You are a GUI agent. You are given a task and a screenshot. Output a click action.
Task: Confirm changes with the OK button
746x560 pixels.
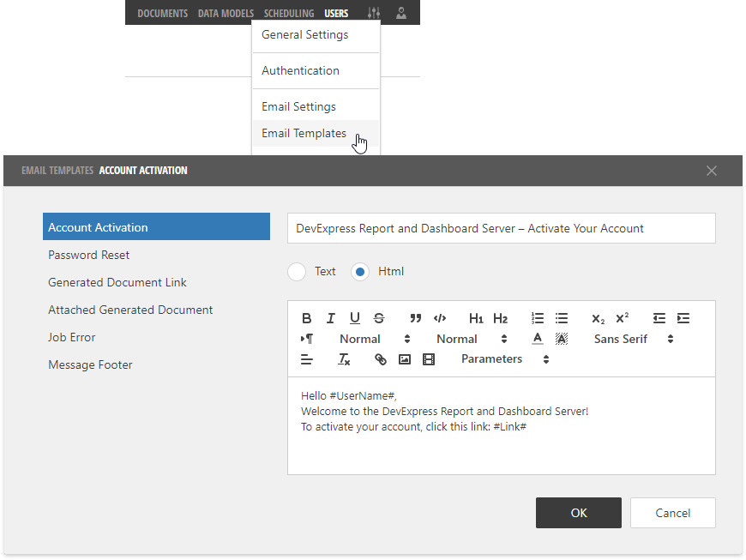click(579, 513)
